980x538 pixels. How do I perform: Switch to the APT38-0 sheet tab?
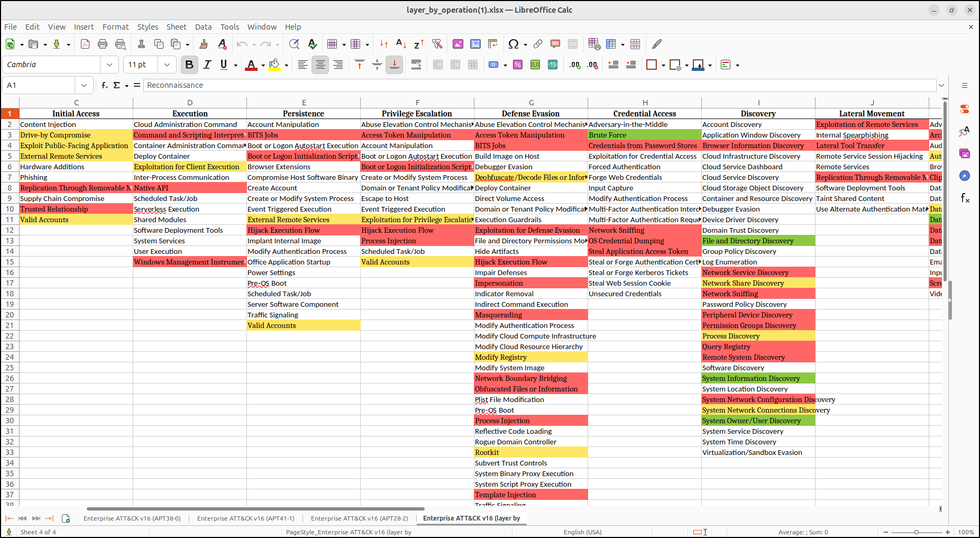[132, 518]
